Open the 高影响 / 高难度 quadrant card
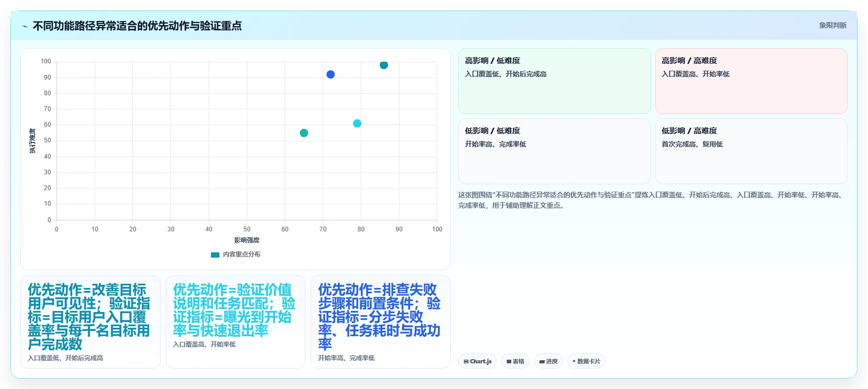The width and height of the screenshot is (868, 389). pyautogui.click(x=751, y=81)
